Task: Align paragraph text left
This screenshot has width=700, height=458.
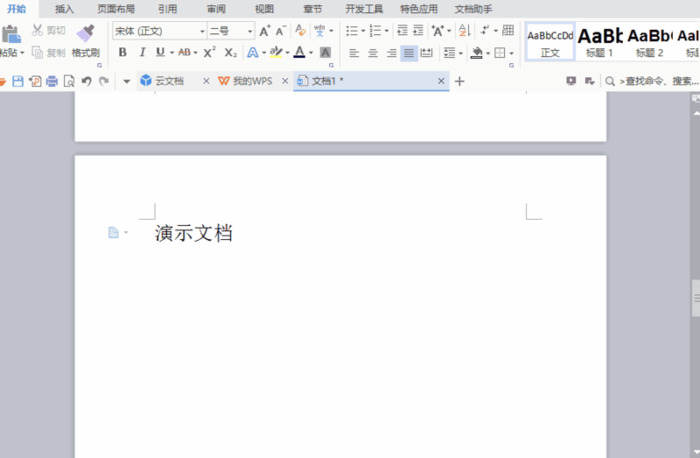Action: (x=354, y=53)
